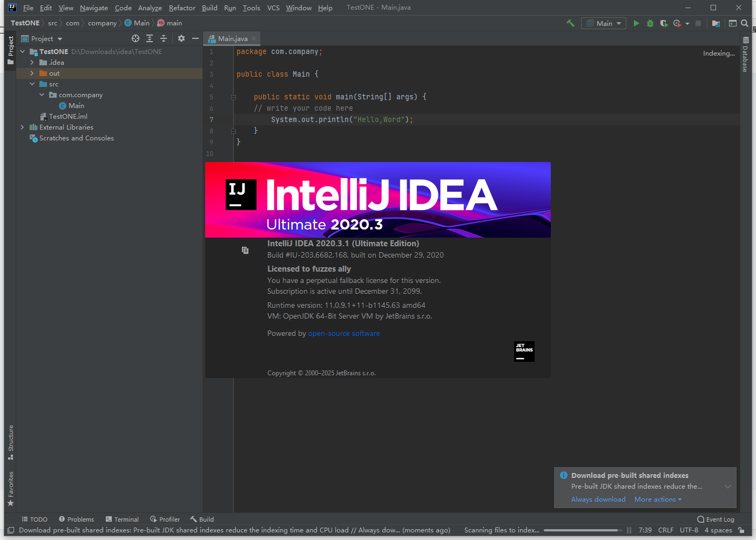Image resolution: width=756 pixels, height=540 pixels.
Task: Open the Navigate menu
Action: pos(94,8)
